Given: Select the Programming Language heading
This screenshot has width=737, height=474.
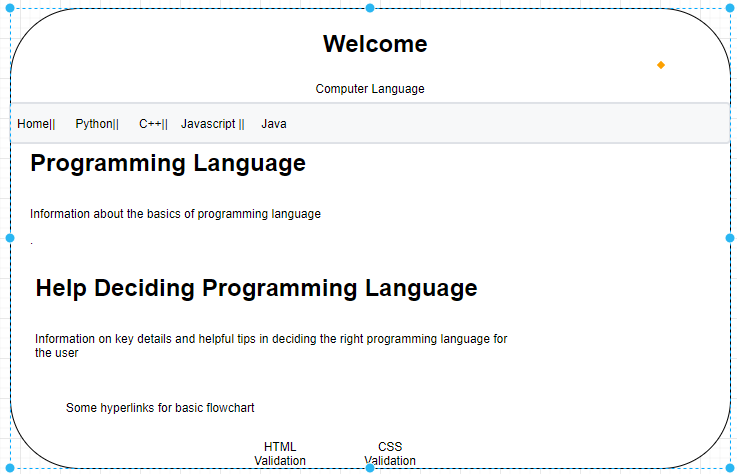Looking at the screenshot, I should pyautogui.click(x=168, y=163).
